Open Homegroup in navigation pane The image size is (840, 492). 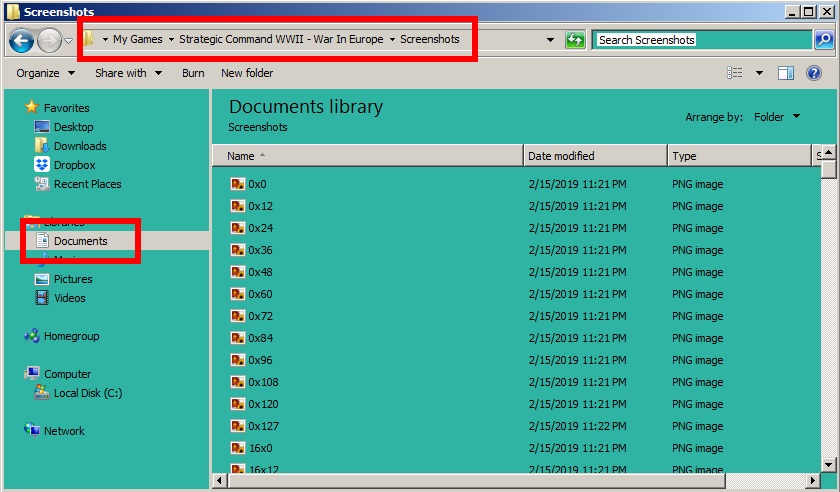71,336
